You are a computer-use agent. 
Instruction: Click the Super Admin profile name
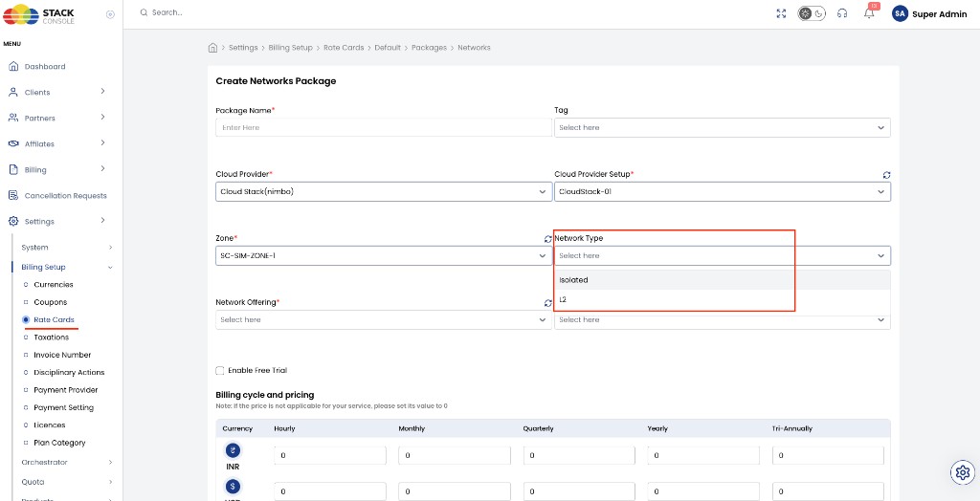[x=940, y=14]
